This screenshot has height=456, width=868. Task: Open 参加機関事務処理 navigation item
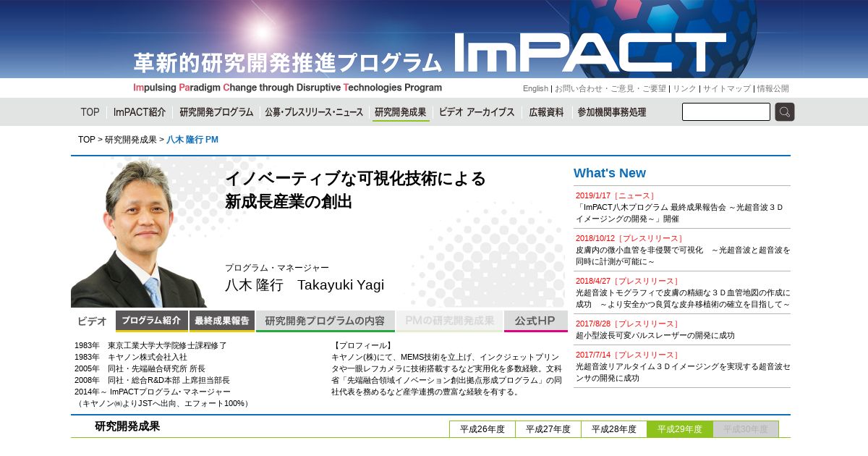(611, 112)
